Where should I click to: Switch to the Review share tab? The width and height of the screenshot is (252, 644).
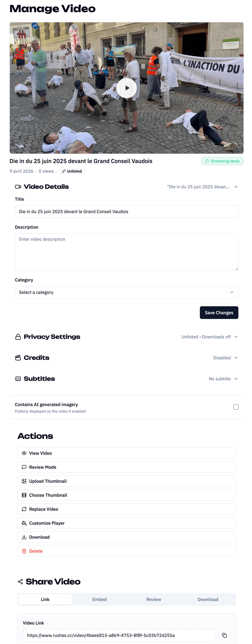154,599
